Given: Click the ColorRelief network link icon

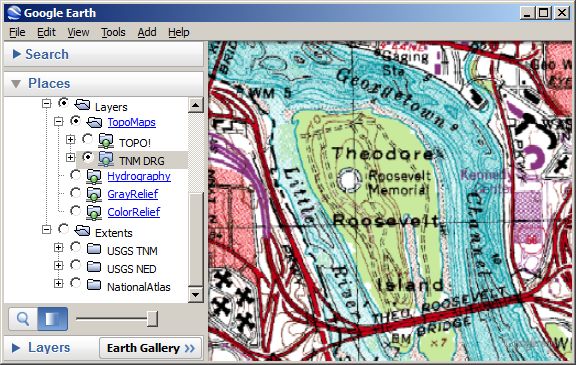Looking at the screenshot, I should [x=94, y=212].
